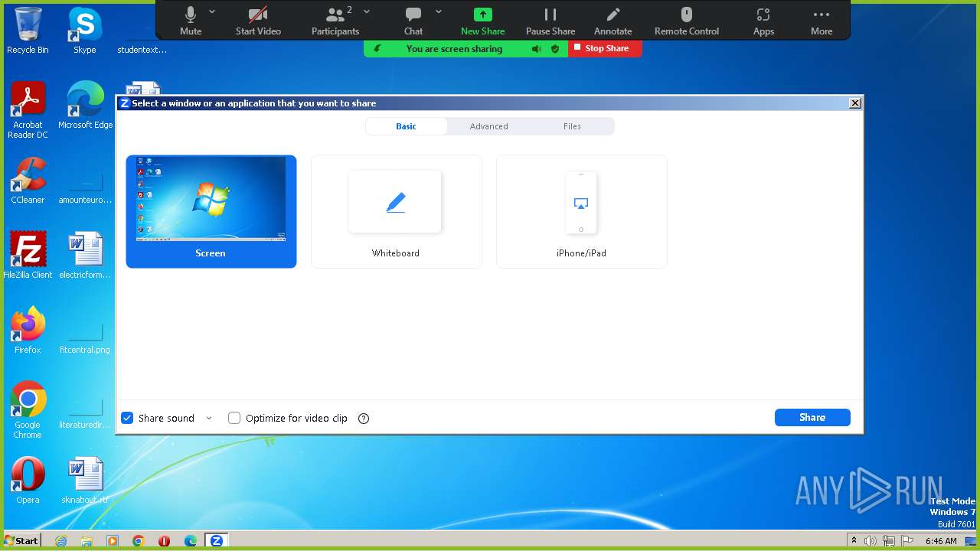Expand the Participants options arrow
980x551 pixels.
(367, 11)
